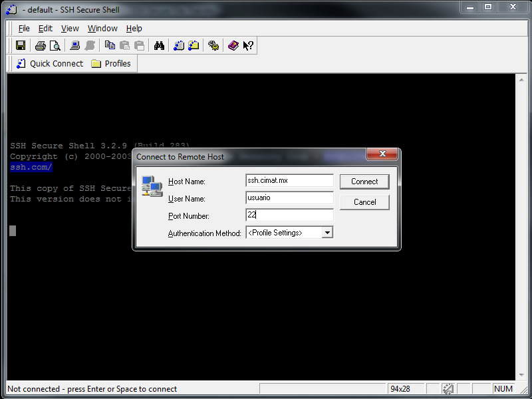
Task: Click the networked computers icon in dialog
Action: pos(152,186)
